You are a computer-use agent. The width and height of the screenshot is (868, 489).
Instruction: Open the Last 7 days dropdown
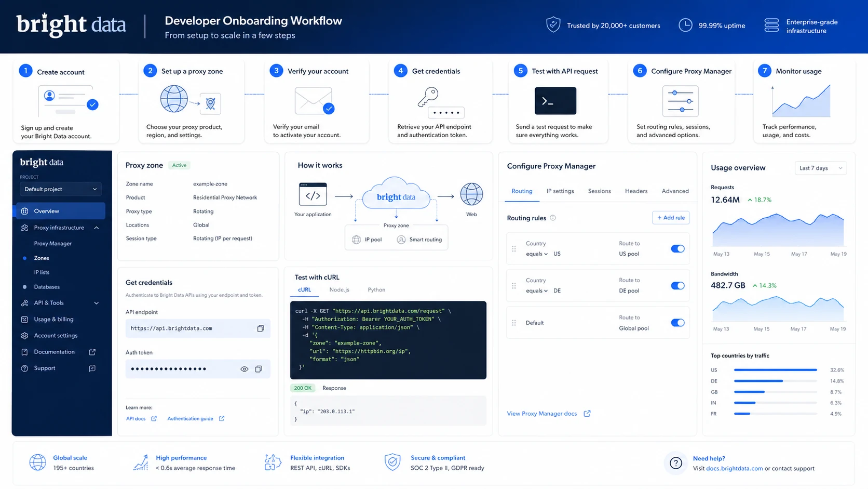pyautogui.click(x=821, y=168)
